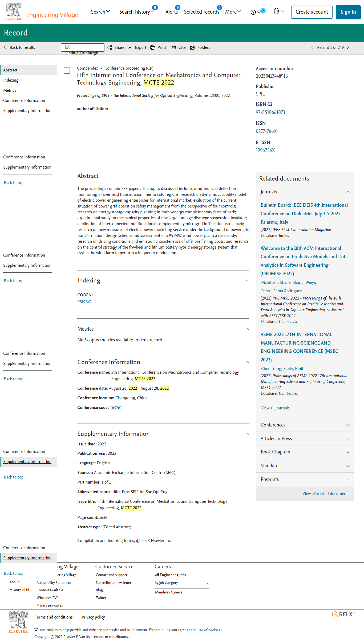Screen dimensions: 364x642
Task: Open the By job category dropdown
Action: [182, 583]
